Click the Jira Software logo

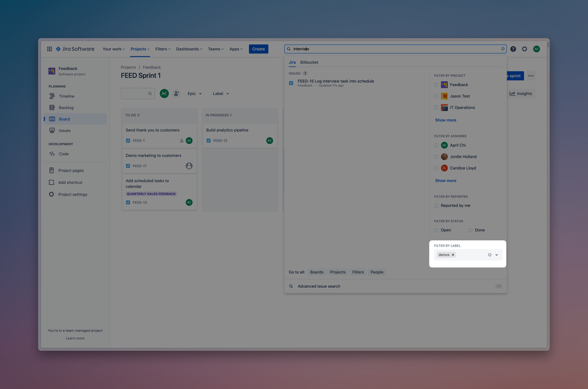point(75,49)
